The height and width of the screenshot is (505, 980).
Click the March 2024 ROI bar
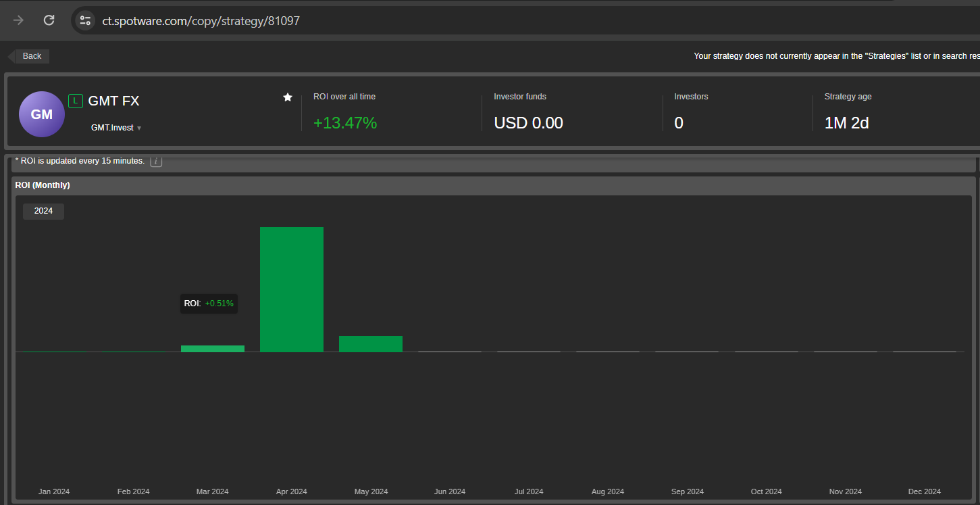[213, 349]
